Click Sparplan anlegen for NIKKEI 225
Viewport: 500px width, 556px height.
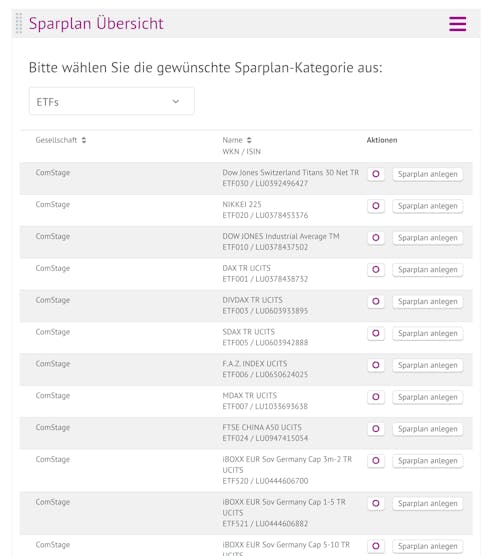(x=428, y=206)
